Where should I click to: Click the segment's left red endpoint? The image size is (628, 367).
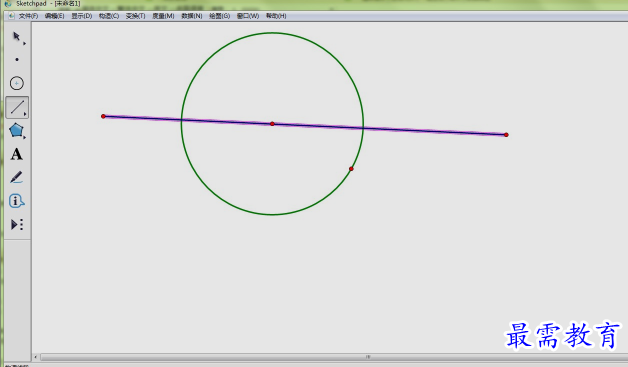[103, 116]
